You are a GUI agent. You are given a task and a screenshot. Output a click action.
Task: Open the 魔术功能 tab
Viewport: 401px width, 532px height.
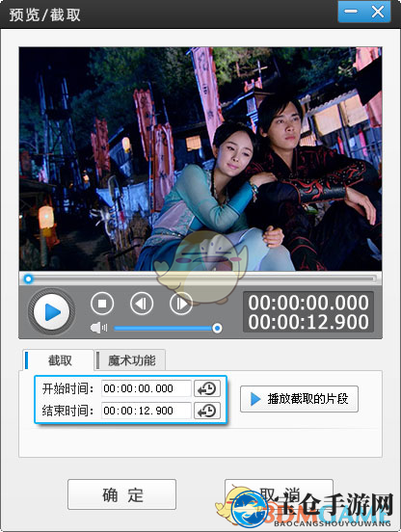(130, 360)
